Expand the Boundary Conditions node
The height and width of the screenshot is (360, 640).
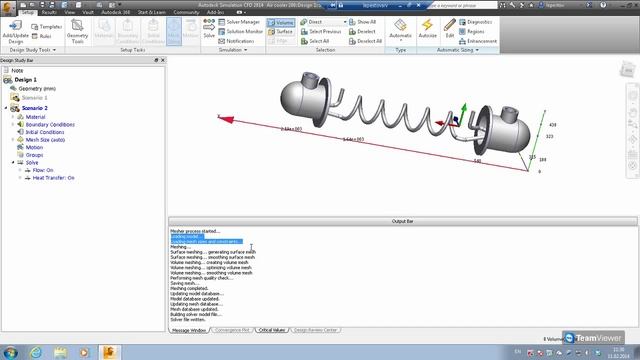tap(13, 124)
